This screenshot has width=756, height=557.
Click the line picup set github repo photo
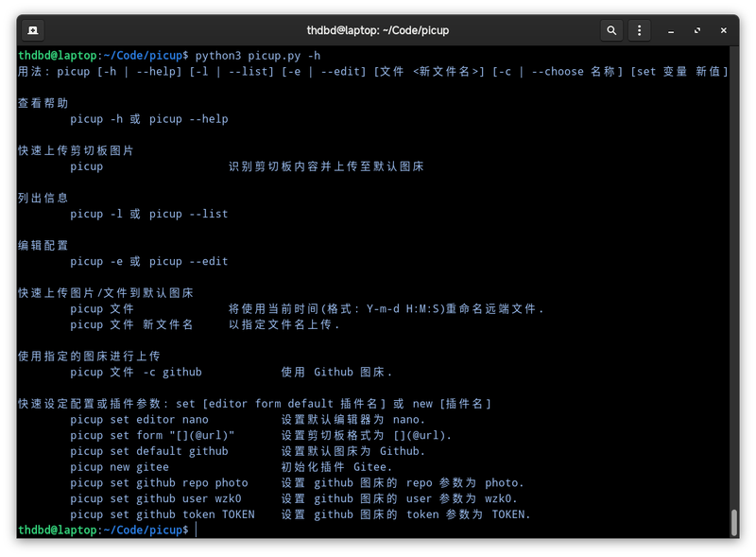point(159,483)
